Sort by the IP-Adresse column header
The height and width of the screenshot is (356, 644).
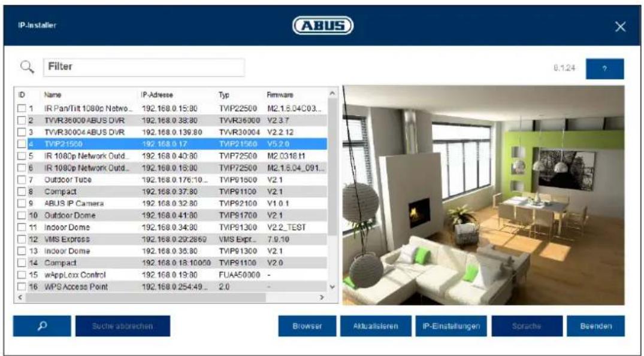(x=157, y=95)
